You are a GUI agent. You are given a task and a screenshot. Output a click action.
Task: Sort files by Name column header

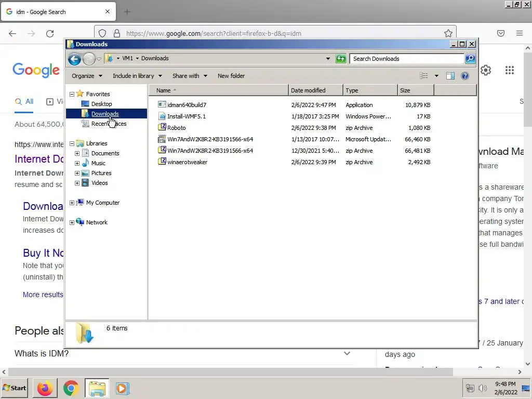[219, 90]
